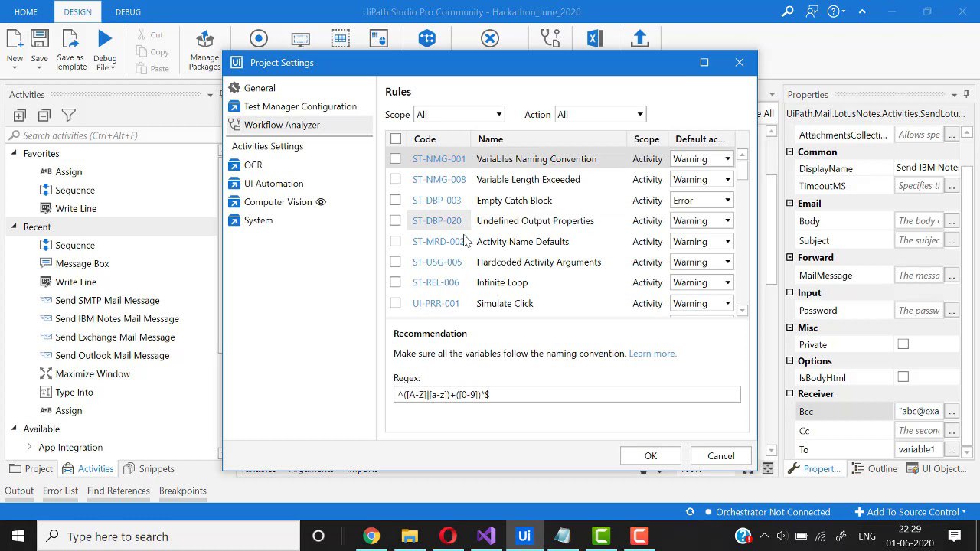Open Chrome from the taskbar

[371, 536]
